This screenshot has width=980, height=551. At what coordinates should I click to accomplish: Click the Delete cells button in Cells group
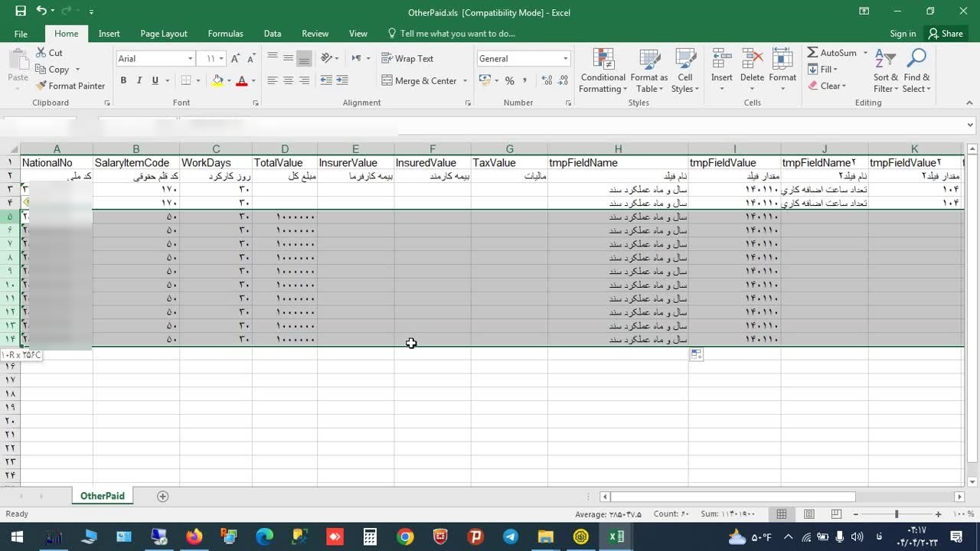click(x=752, y=71)
